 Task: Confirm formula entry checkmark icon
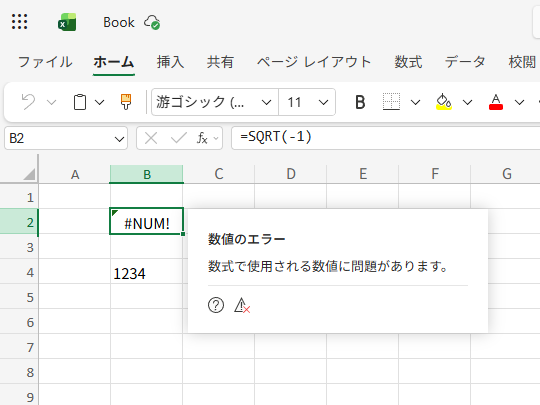[179, 138]
